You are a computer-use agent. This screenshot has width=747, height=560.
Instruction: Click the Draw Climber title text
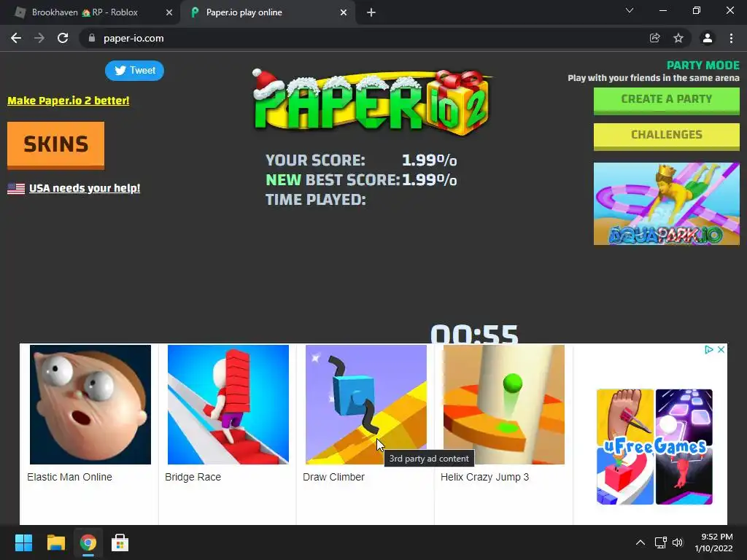tap(333, 477)
